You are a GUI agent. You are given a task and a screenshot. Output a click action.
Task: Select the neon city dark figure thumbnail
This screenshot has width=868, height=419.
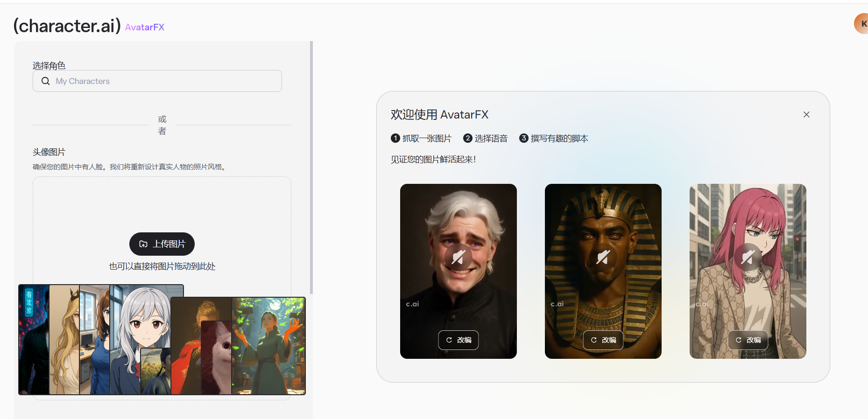(33, 341)
